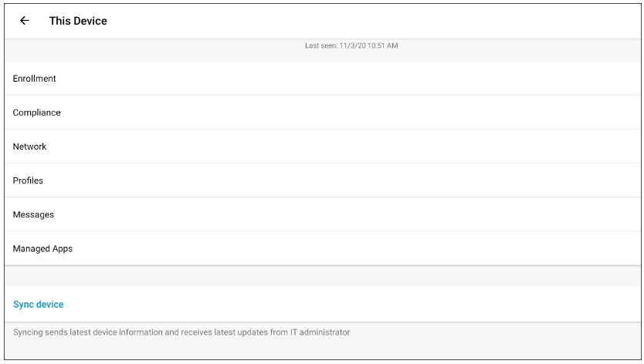The image size is (644, 364).
Task: Open the Compliance section
Action: point(37,113)
